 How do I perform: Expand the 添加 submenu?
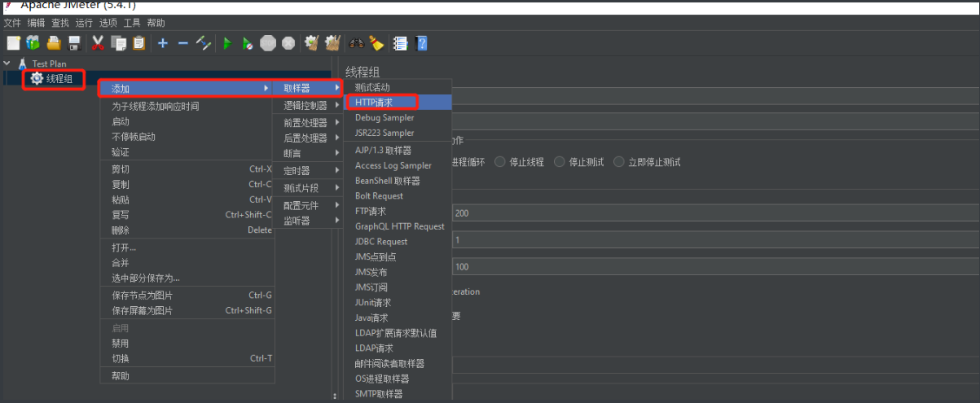point(187,88)
